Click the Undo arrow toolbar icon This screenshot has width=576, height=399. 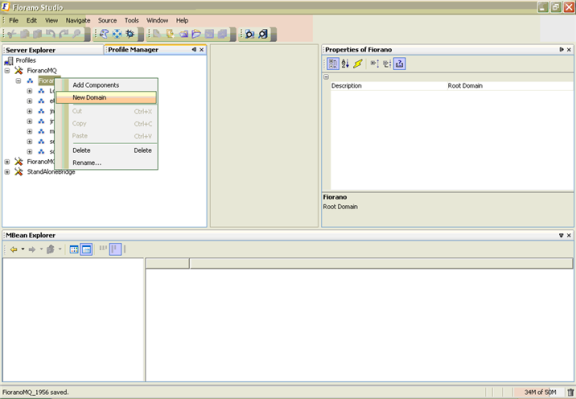pyautogui.click(x=51, y=34)
